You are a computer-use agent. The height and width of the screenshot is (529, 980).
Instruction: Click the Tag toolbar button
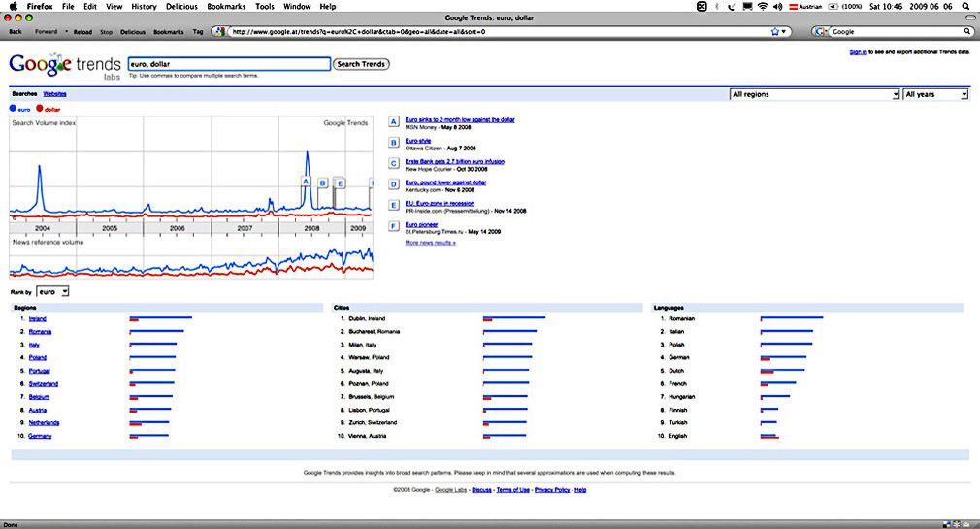click(x=198, y=32)
